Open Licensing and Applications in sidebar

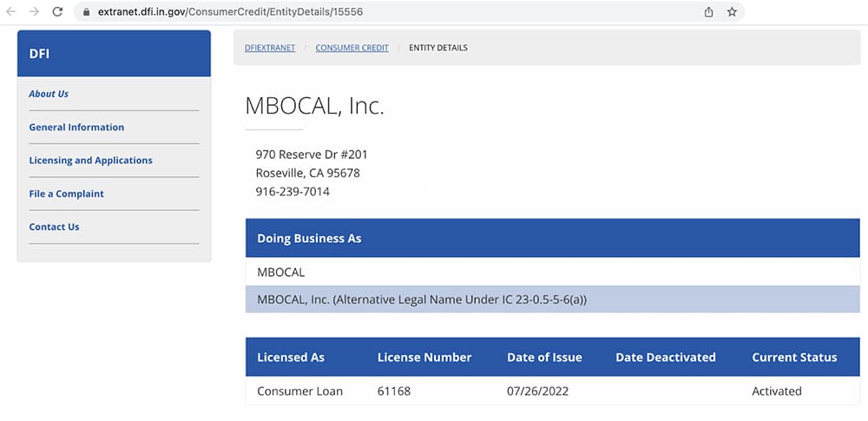point(91,160)
